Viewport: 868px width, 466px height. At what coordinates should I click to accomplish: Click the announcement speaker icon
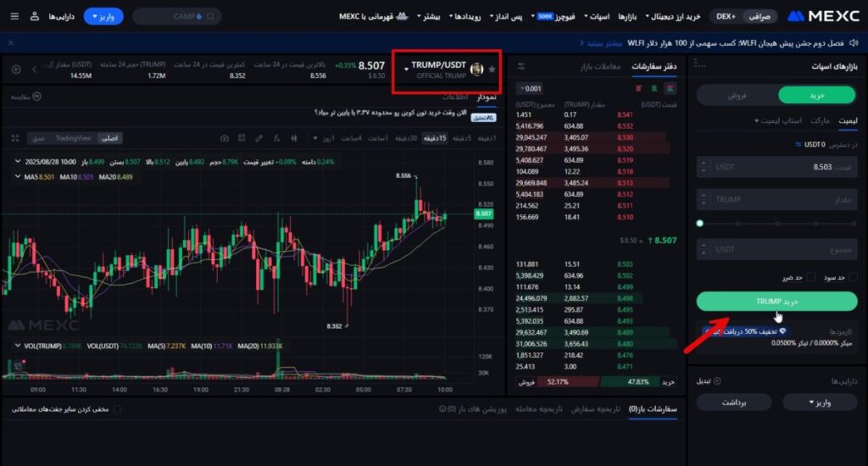[x=854, y=42]
